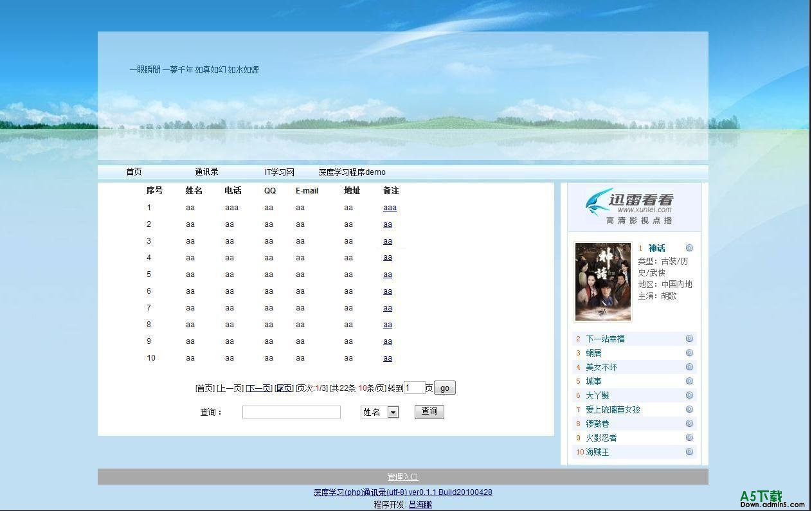Click the QQ column header

[x=270, y=190]
